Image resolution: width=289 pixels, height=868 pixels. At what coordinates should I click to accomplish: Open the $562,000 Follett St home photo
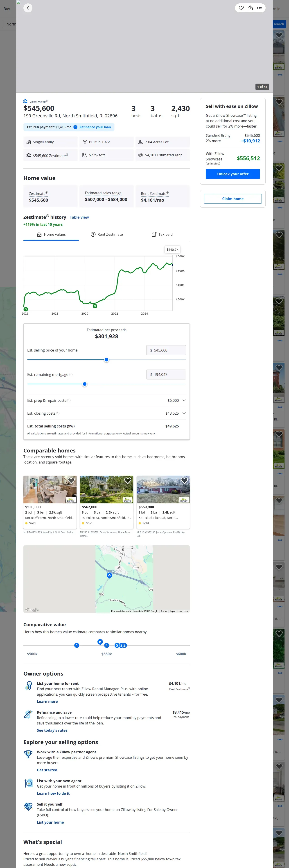click(107, 489)
